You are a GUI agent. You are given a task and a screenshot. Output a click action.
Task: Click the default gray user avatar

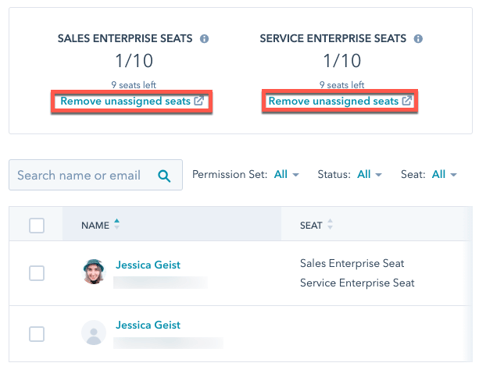tap(94, 332)
